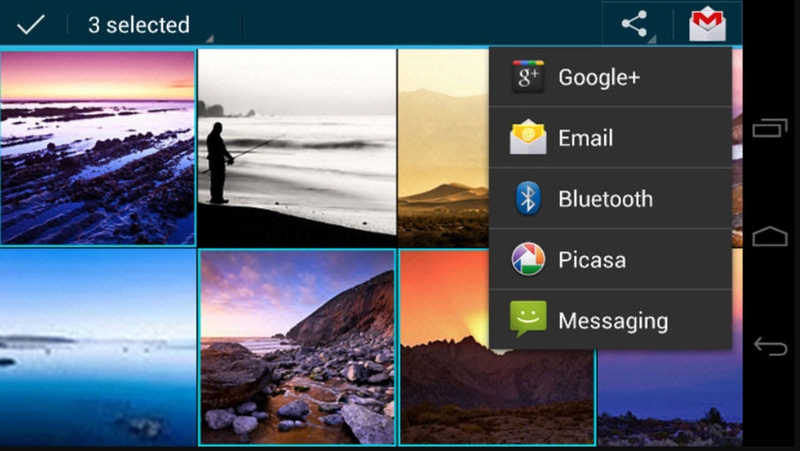Tap the Share icon

(635, 23)
